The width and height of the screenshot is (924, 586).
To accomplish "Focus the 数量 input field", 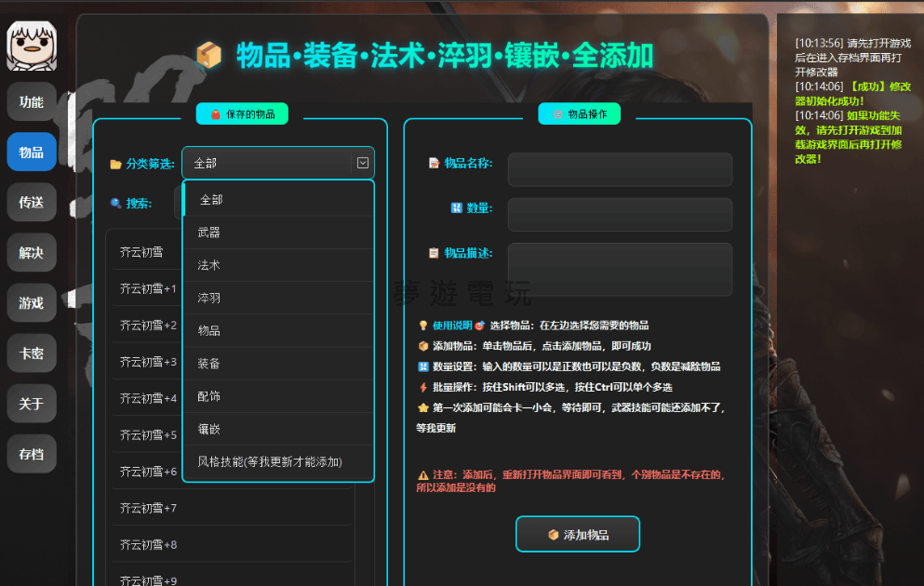I will (620, 214).
